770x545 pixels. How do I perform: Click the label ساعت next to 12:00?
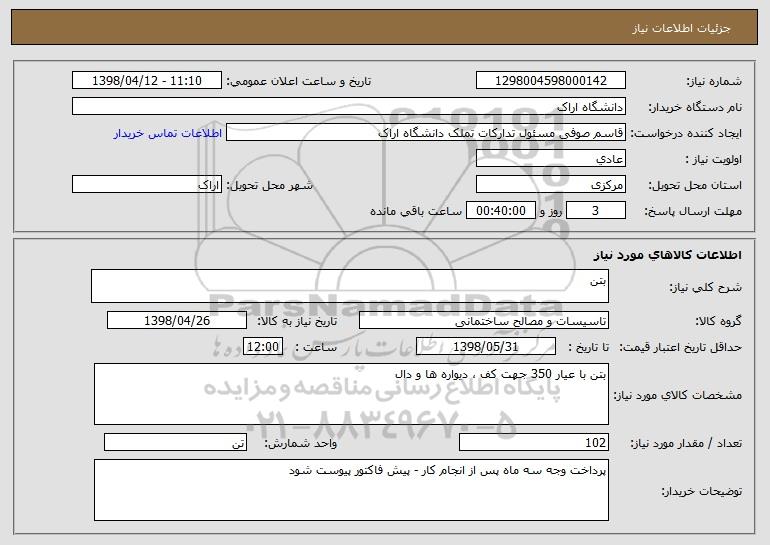click(316, 348)
